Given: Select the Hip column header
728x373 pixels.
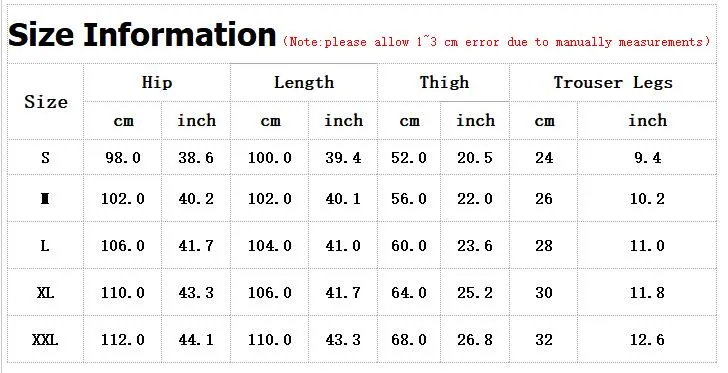Looking at the screenshot, I should (x=157, y=83).
